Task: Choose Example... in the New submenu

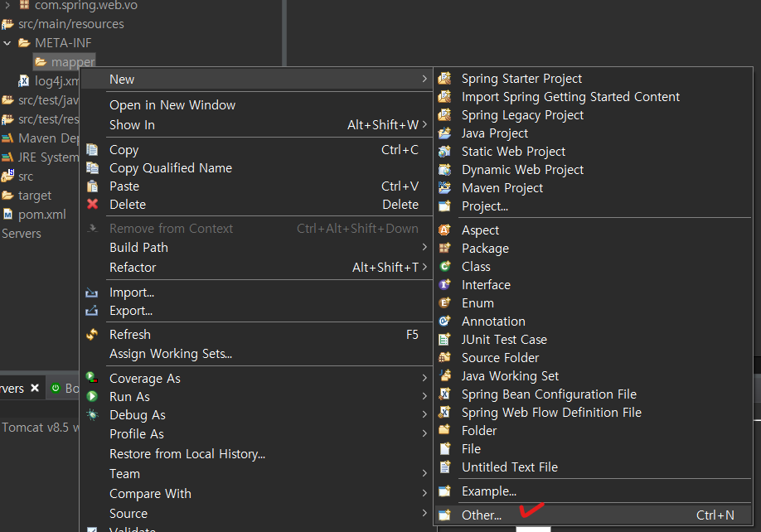Action: 593,491
